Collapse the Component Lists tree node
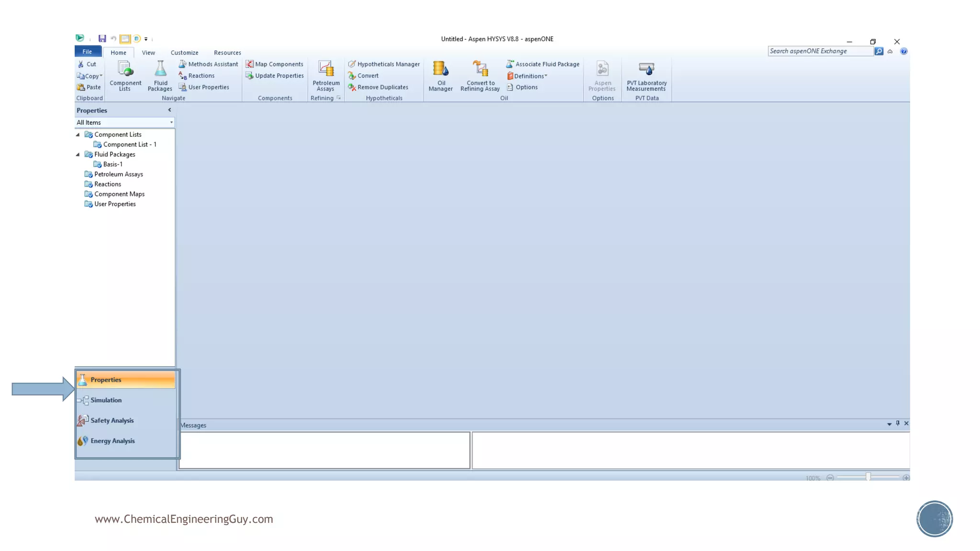 pyautogui.click(x=78, y=135)
